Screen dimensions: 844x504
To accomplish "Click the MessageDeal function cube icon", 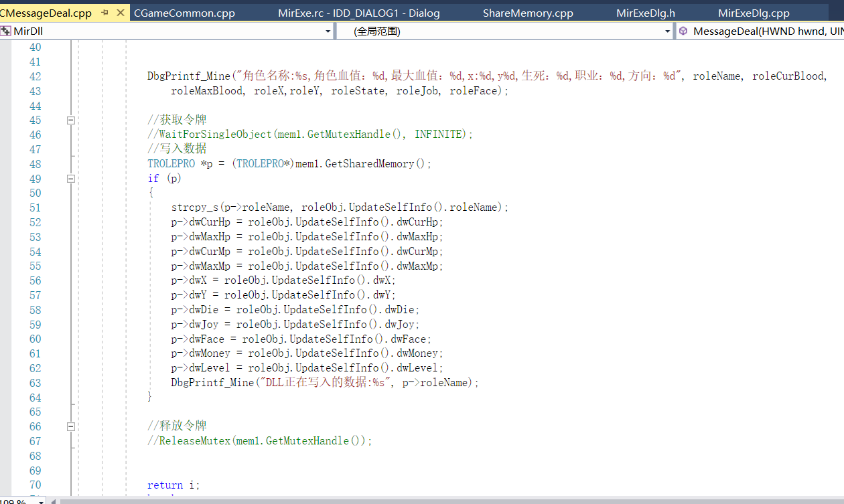I will point(683,31).
